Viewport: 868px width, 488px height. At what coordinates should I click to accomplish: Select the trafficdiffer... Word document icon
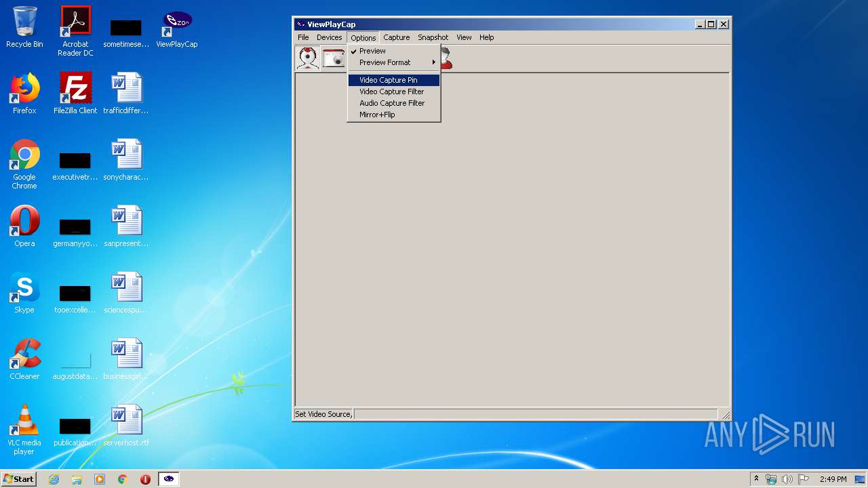coord(126,94)
